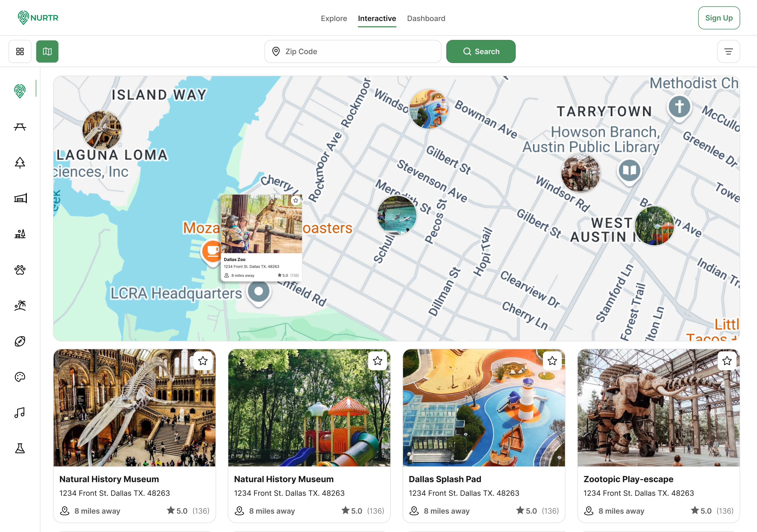The image size is (757, 532).
Task: Select the picnic table category icon
Action: click(x=20, y=127)
